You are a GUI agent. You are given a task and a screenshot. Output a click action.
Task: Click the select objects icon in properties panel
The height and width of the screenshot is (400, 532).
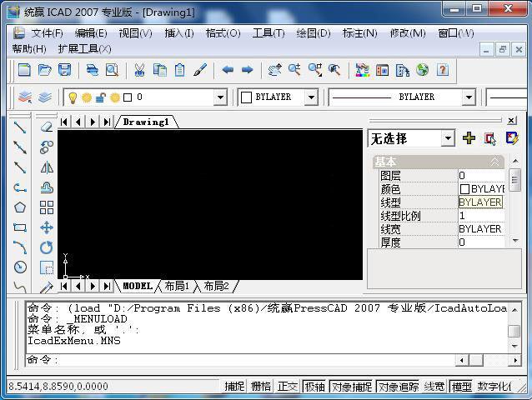click(x=490, y=138)
